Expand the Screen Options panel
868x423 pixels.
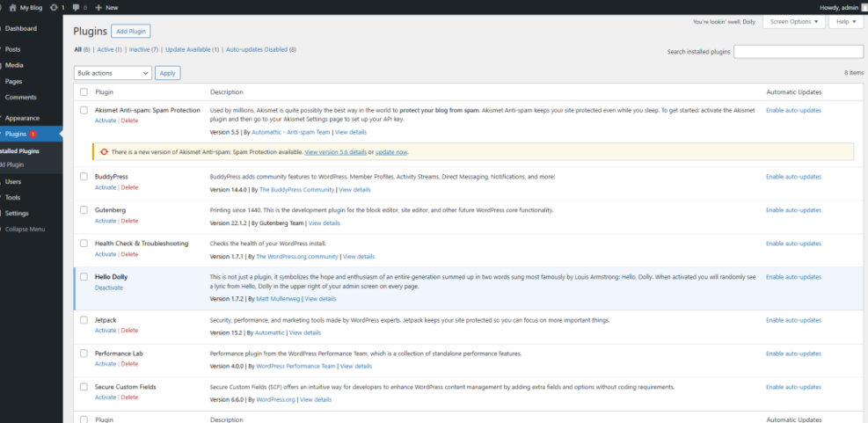(794, 22)
